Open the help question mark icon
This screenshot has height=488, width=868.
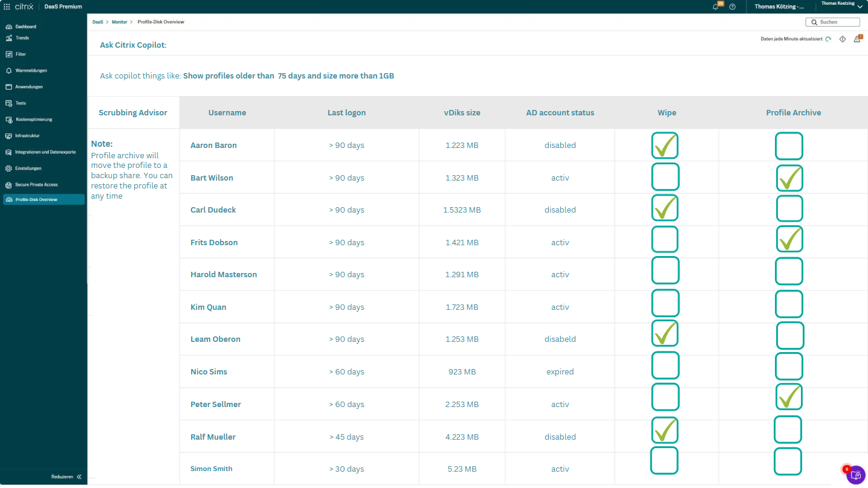(733, 7)
